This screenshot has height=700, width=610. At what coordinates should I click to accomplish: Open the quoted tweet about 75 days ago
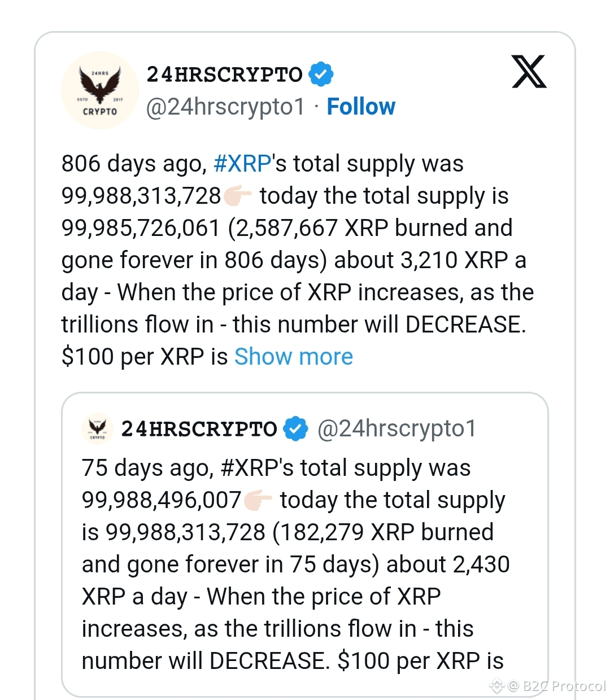click(x=305, y=565)
